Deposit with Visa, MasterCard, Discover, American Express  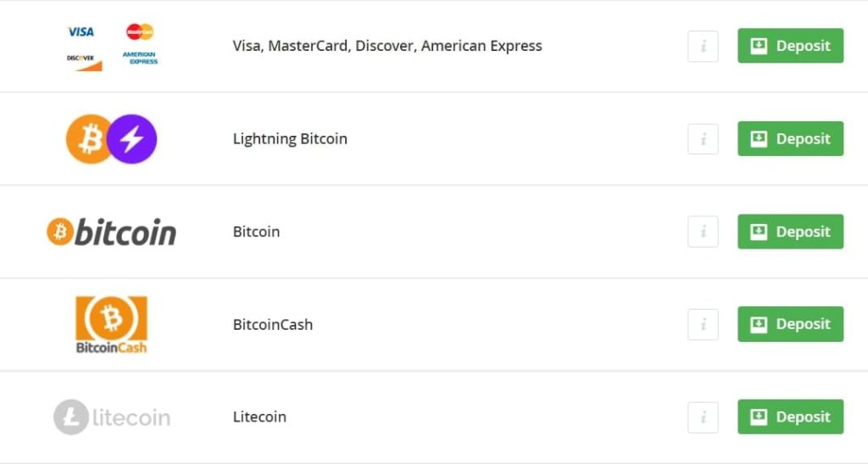pyautogui.click(x=791, y=46)
